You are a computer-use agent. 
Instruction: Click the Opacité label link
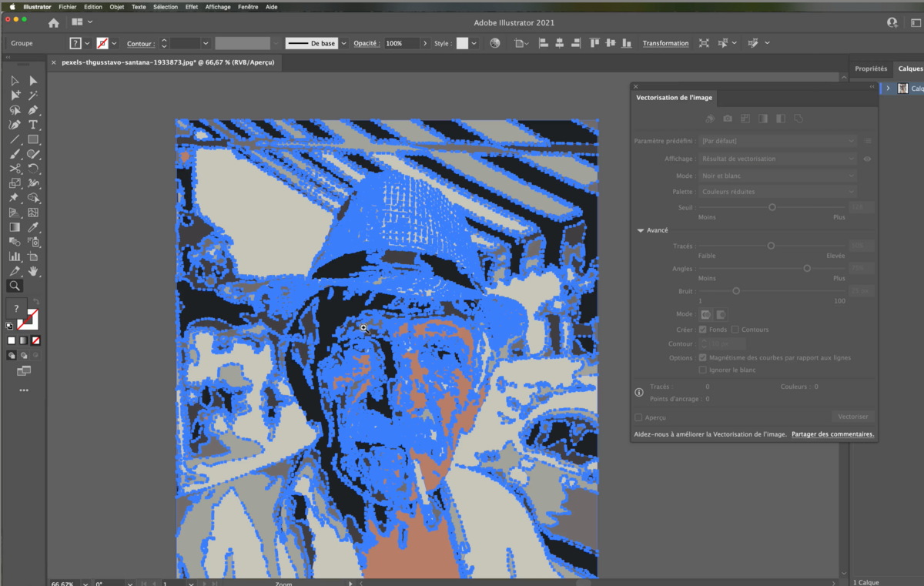coord(367,43)
